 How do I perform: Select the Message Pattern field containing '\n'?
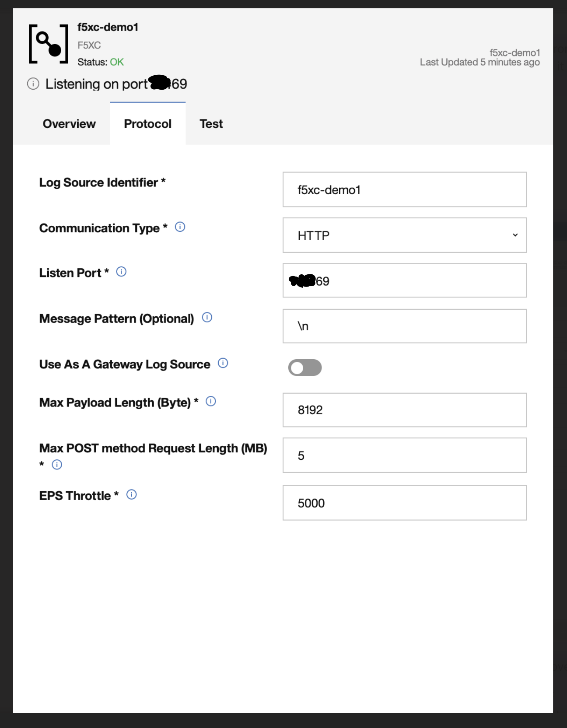[x=404, y=325]
